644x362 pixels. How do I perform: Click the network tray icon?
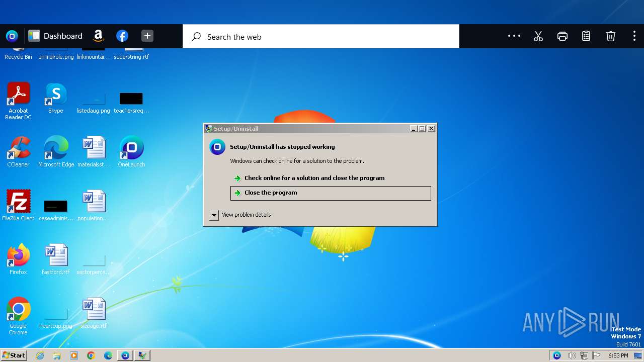pos(584,355)
